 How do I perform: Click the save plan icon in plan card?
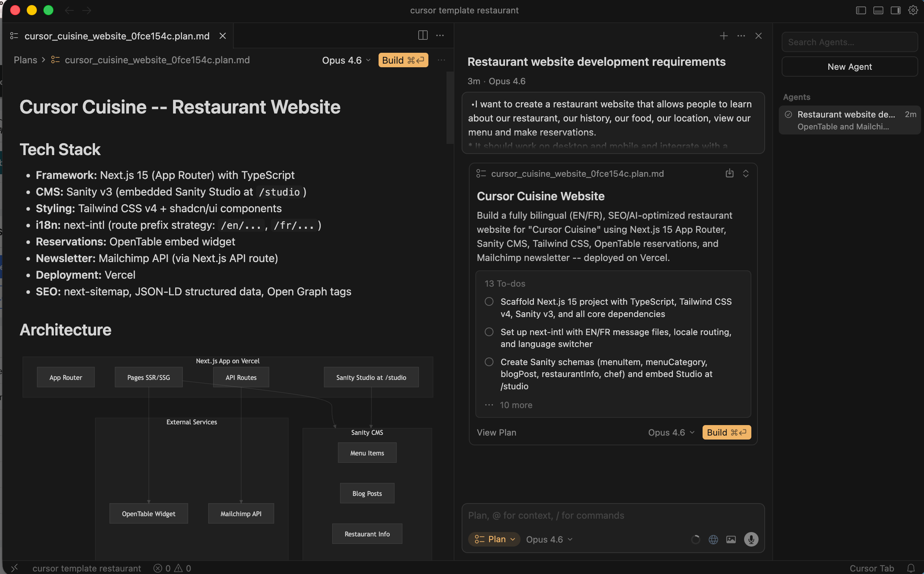pyautogui.click(x=729, y=174)
